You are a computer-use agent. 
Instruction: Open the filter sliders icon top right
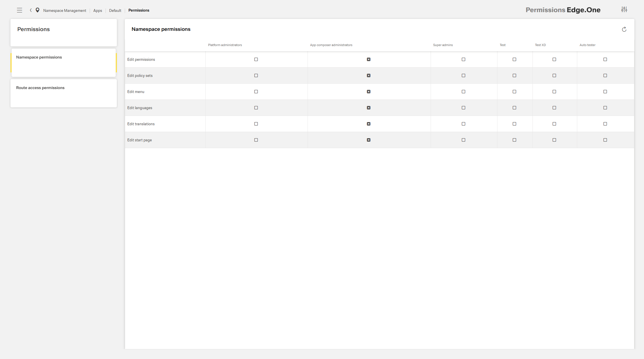tap(624, 9)
